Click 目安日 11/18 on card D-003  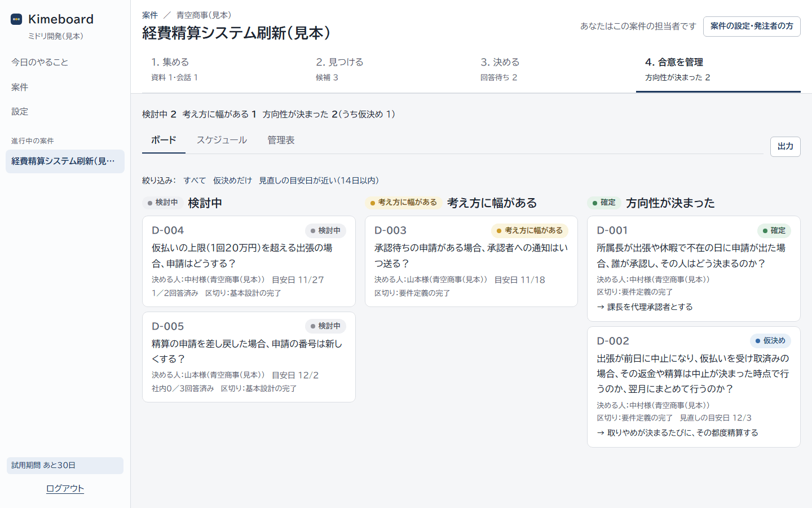pyautogui.click(x=520, y=280)
